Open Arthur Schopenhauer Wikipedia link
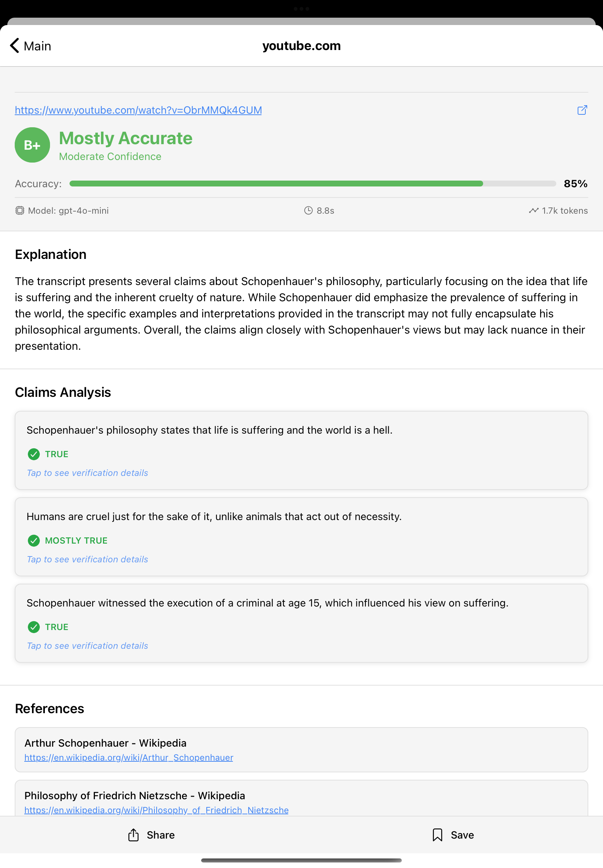This screenshot has width=603, height=868. (x=128, y=758)
